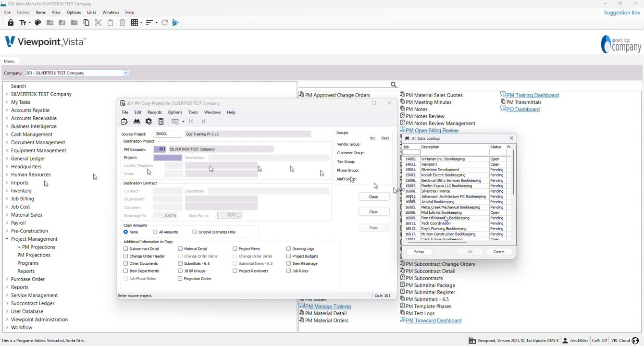
Task: Click the PM Approved Change Orders program icon
Action: [301, 95]
